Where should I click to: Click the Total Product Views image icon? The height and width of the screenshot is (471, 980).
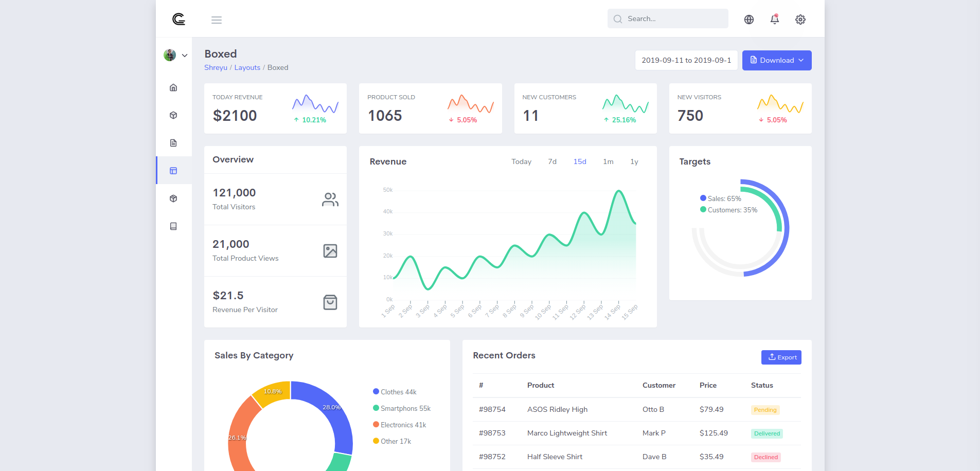pos(330,251)
